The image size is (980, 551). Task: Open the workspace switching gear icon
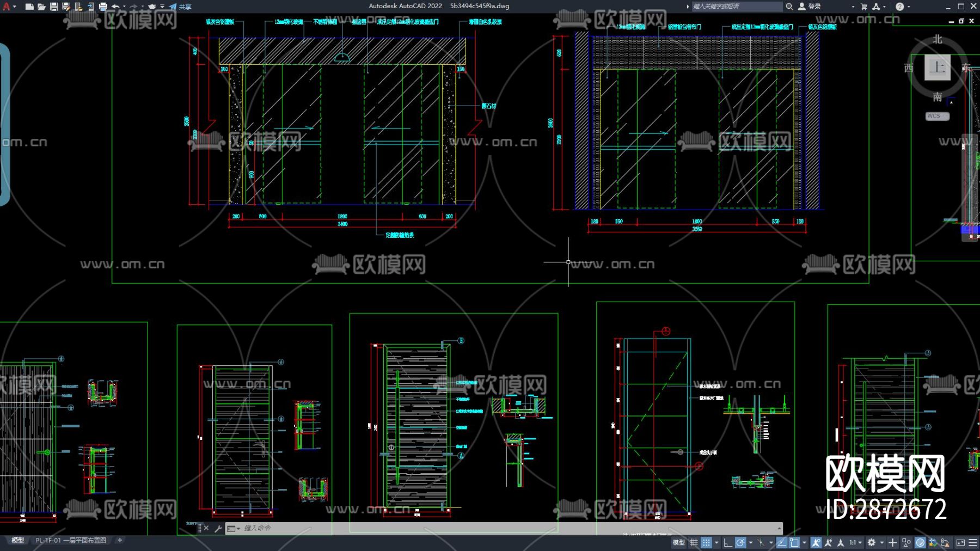pos(872,542)
